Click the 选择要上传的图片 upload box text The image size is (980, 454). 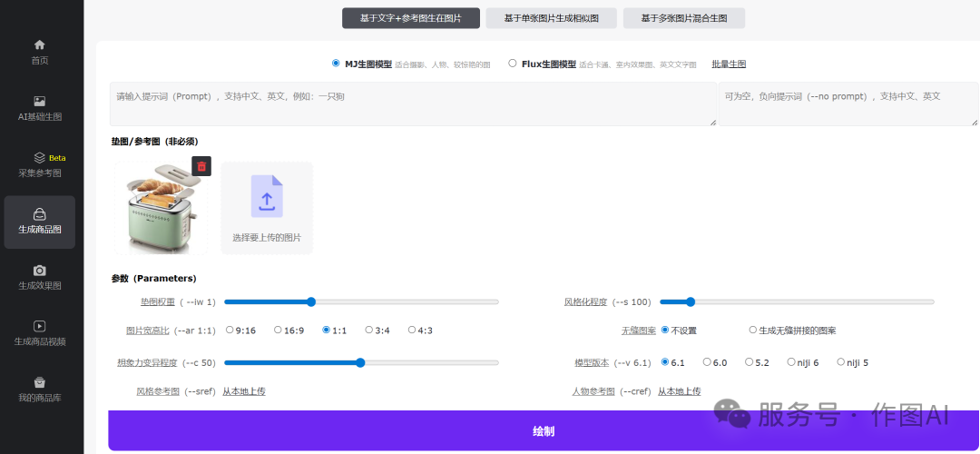(x=267, y=238)
